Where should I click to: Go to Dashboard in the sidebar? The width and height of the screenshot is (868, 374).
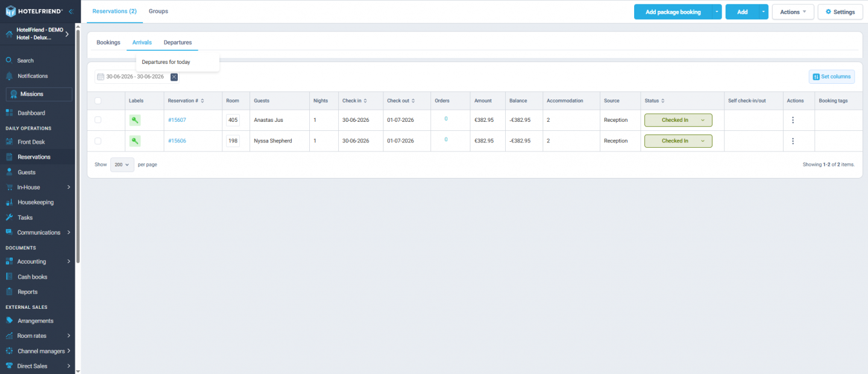[31, 113]
